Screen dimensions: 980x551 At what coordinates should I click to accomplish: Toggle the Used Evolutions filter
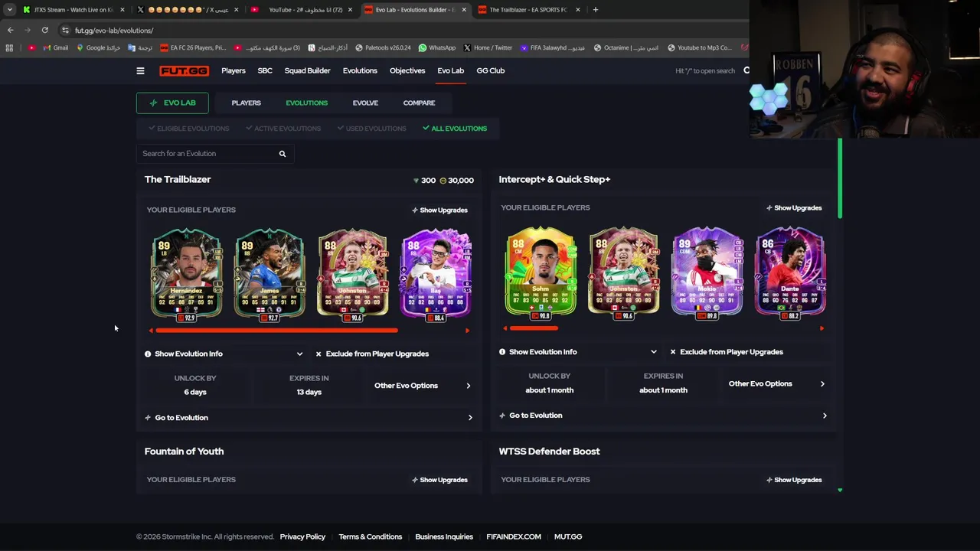pos(371,129)
